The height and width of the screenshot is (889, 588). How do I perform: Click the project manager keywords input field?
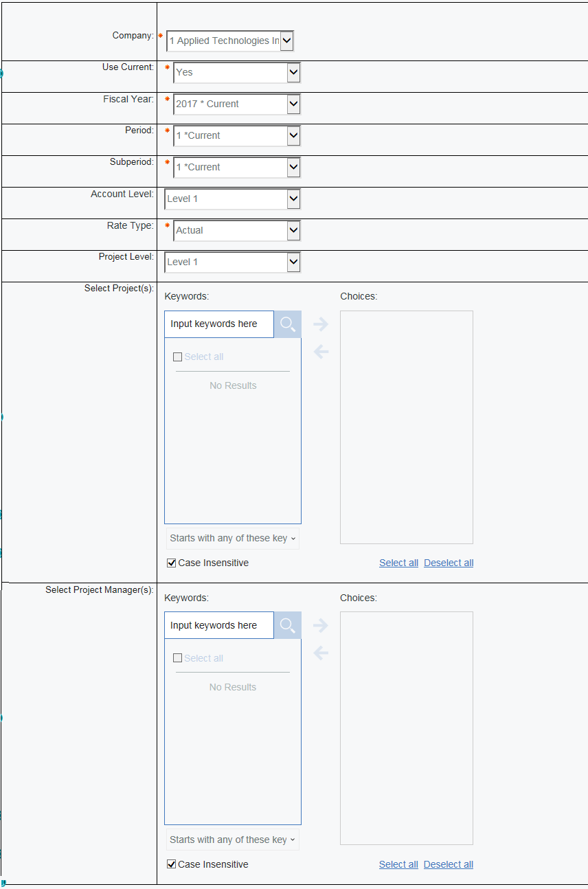click(218, 626)
